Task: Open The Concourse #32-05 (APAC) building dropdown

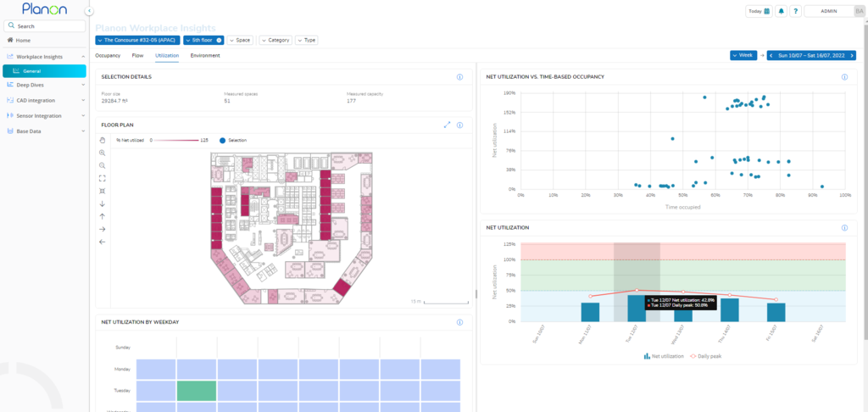Action: (138, 41)
